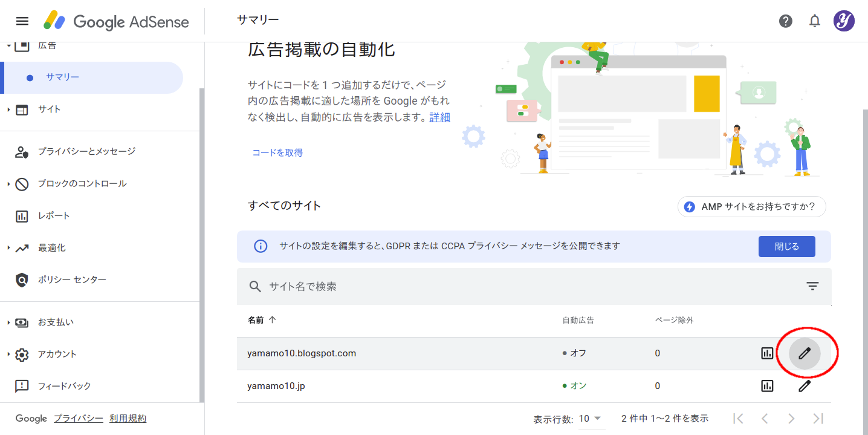Expand the アカウント sidebar section

pos(8,355)
